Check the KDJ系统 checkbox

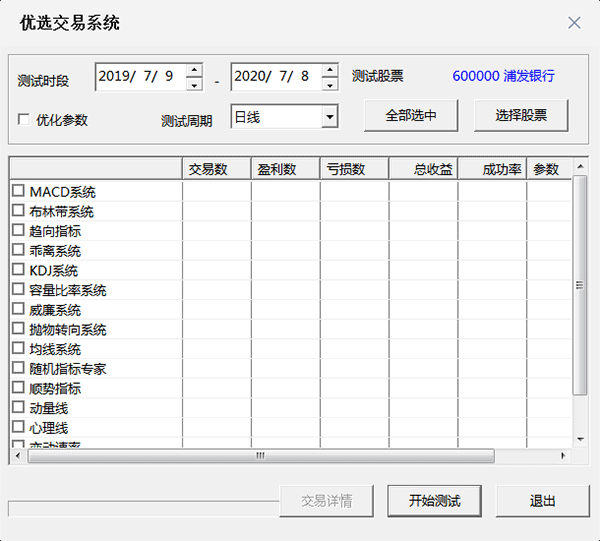[18, 269]
